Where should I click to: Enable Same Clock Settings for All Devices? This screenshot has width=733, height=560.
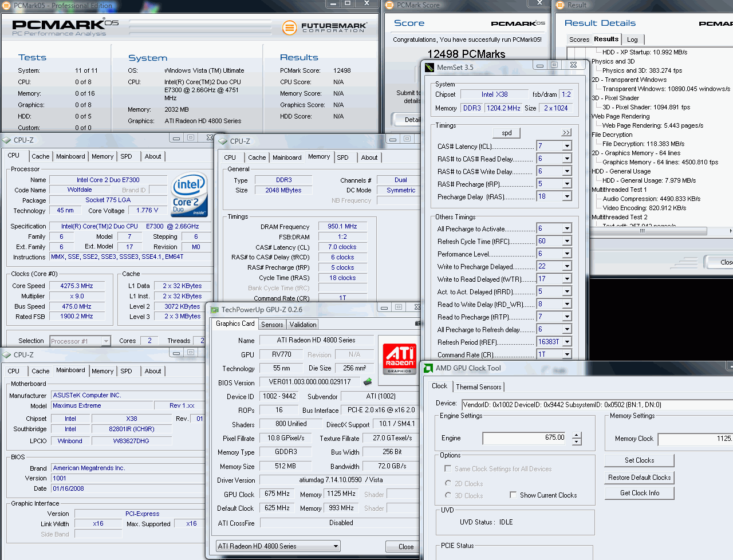[448, 468]
